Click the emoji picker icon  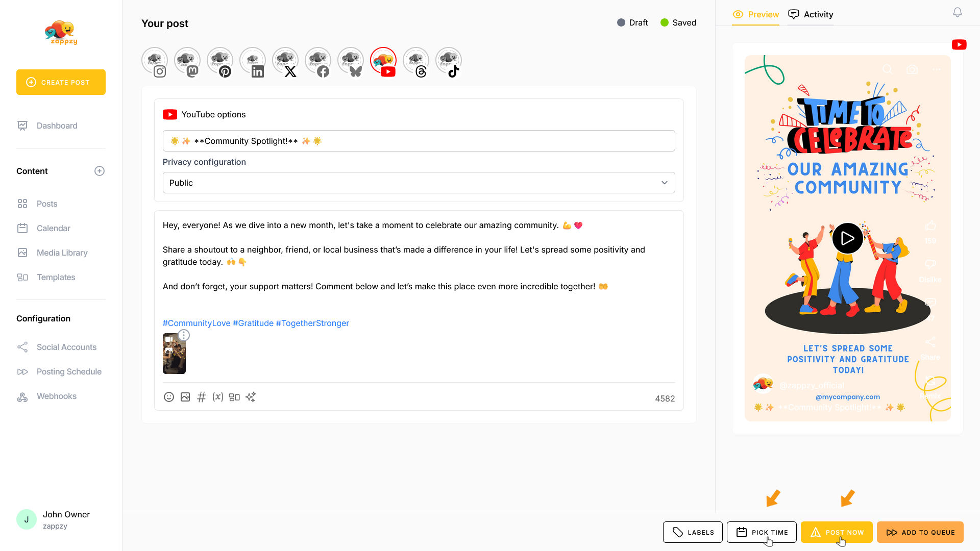point(169,397)
